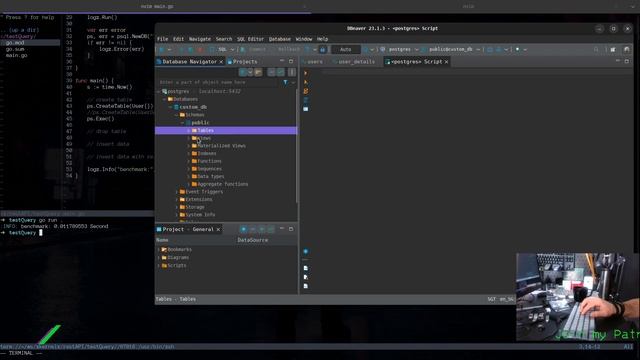Viewport: 640px width, 360px height.
Task: Open the Database Navigator view menu icon
Action: [x=291, y=72]
